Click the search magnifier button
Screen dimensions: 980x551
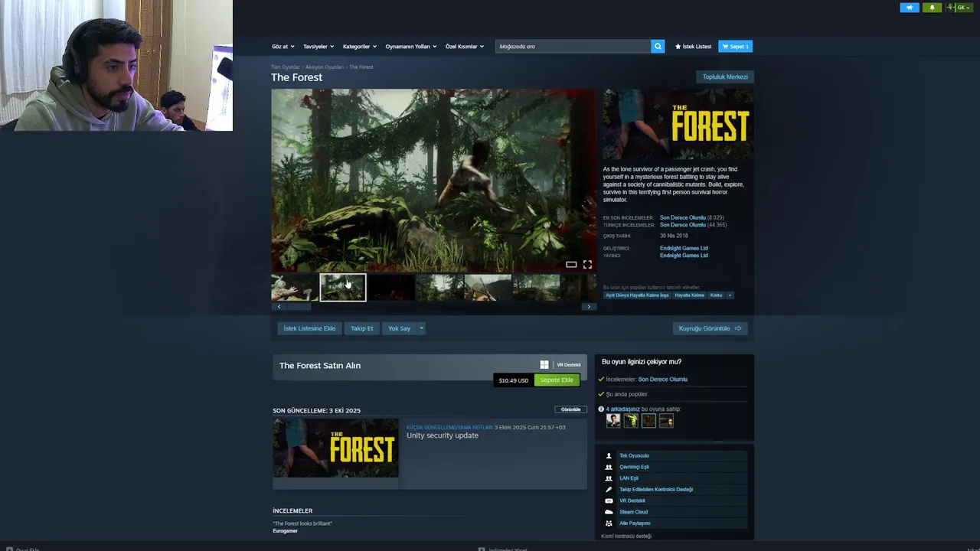(x=658, y=47)
